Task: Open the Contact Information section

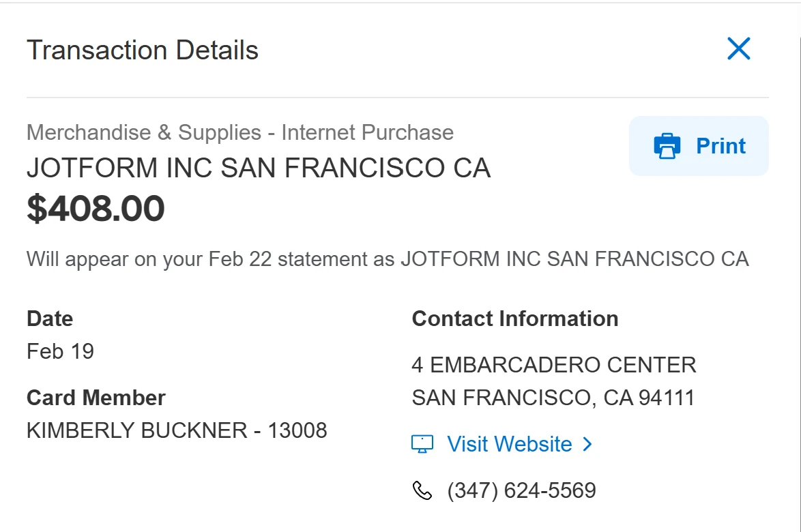Action: (515, 319)
